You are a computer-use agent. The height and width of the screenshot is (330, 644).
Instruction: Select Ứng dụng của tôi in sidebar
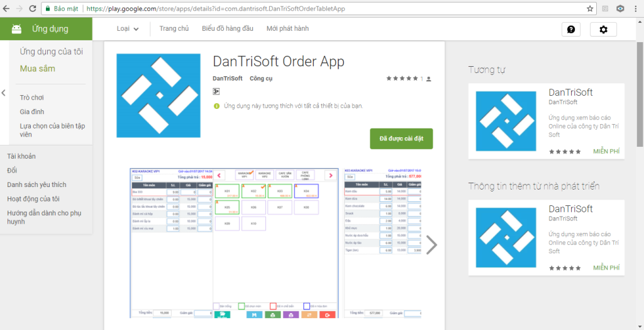point(52,52)
